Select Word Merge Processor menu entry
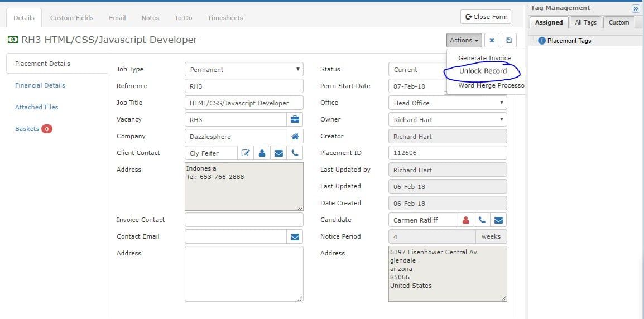Screen dimensions: 644x319 491,85
